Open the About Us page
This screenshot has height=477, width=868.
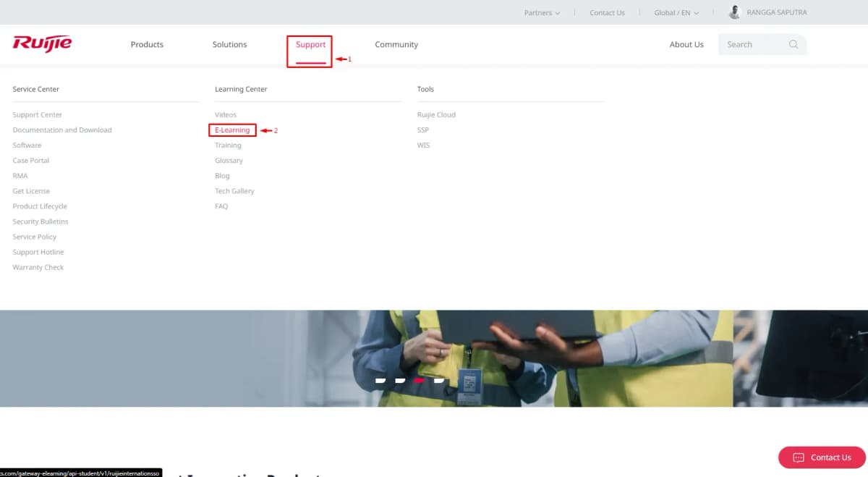tap(686, 44)
